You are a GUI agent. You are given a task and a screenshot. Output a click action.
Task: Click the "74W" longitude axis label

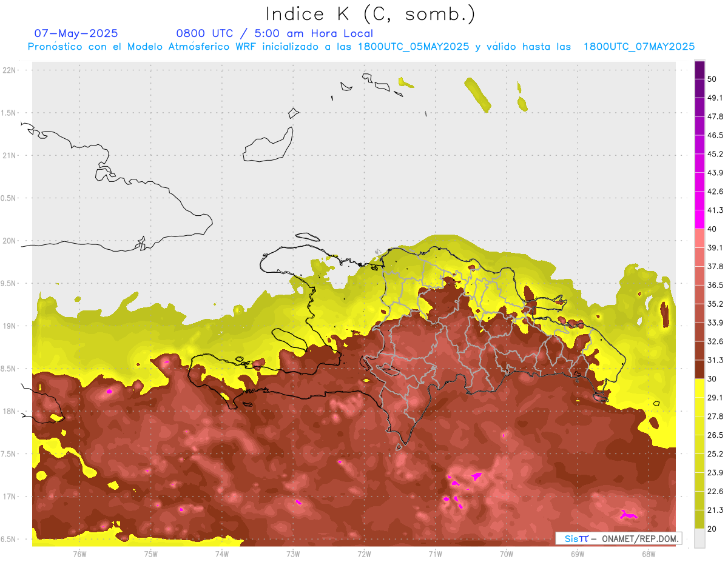tap(221, 554)
